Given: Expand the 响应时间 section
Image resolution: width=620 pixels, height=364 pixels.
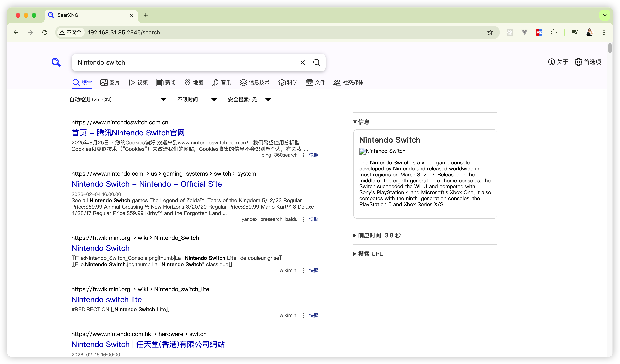Looking at the screenshot, I should coord(377,235).
